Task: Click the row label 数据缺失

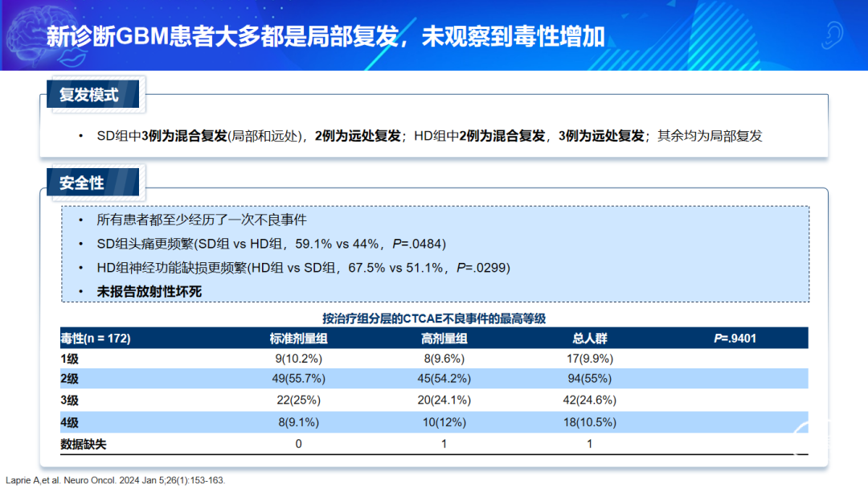Action: click(x=83, y=444)
